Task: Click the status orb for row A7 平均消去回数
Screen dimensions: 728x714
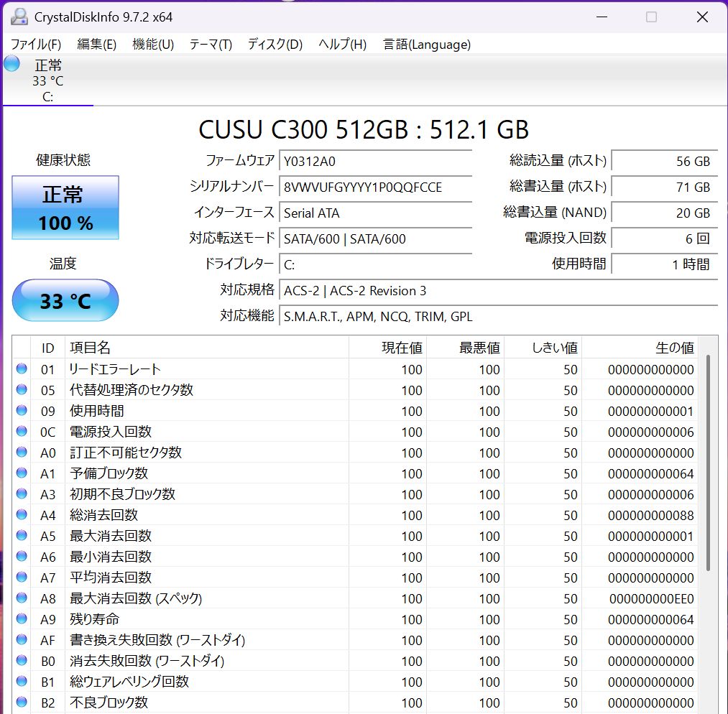Action: 22,577
